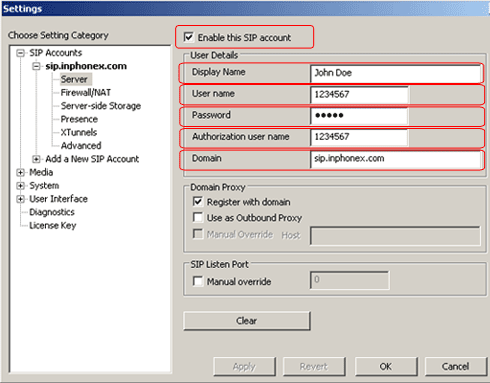Image resolution: width=490 pixels, height=383 pixels.
Task: Check Use as Outbound Proxy
Action: tap(198, 217)
